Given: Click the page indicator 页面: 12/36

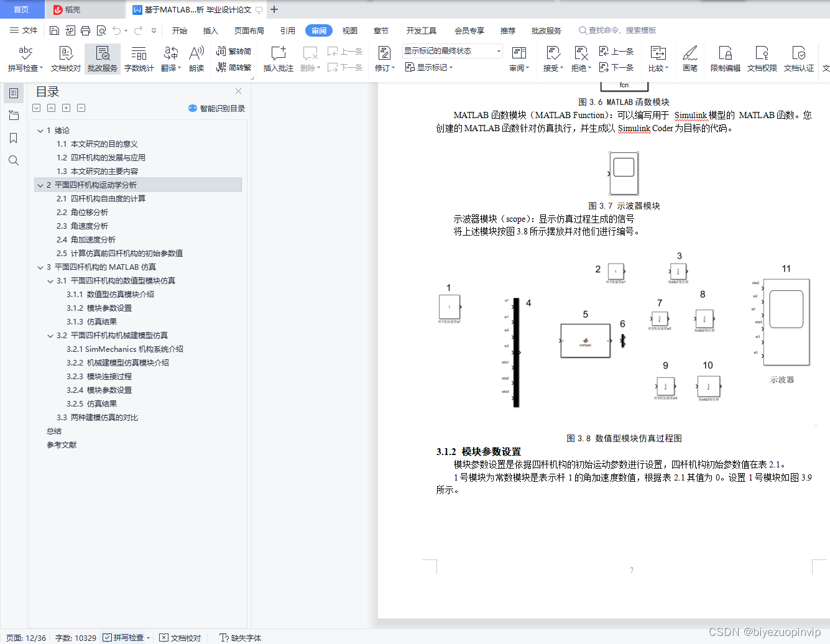Looking at the screenshot, I should coord(26,638).
